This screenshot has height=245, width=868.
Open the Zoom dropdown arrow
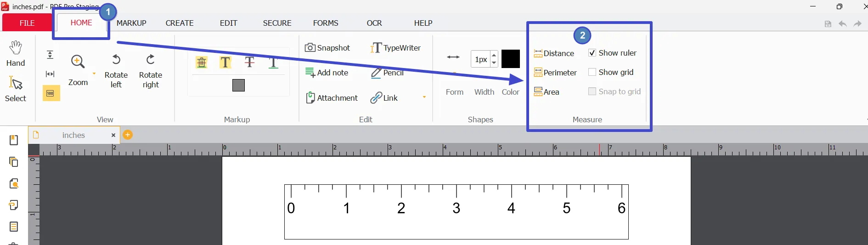pyautogui.click(x=94, y=74)
